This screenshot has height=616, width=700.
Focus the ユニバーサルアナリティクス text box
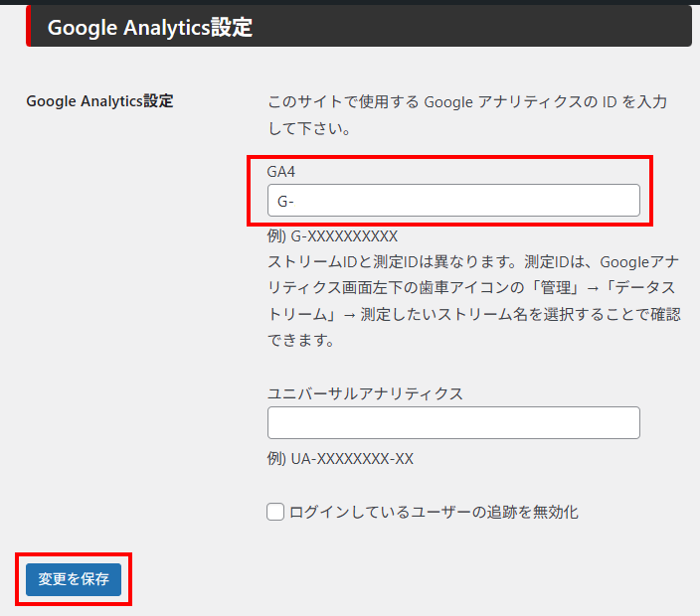coord(452,423)
